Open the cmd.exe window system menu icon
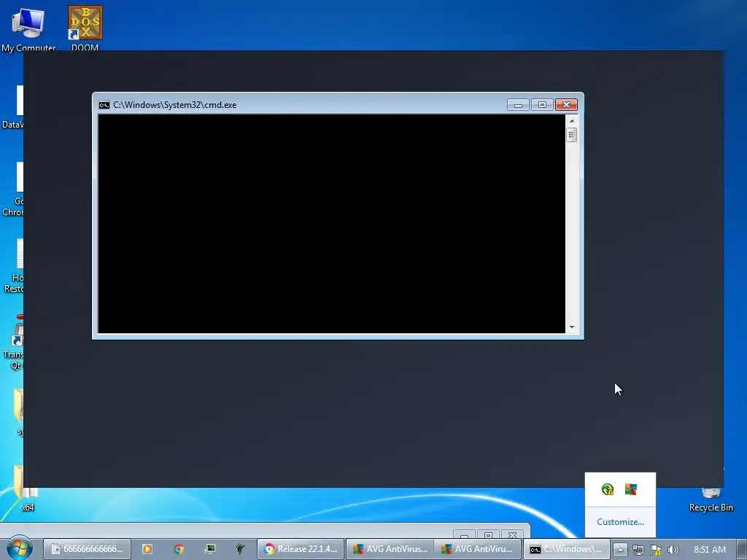747x560 pixels. click(104, 105)
